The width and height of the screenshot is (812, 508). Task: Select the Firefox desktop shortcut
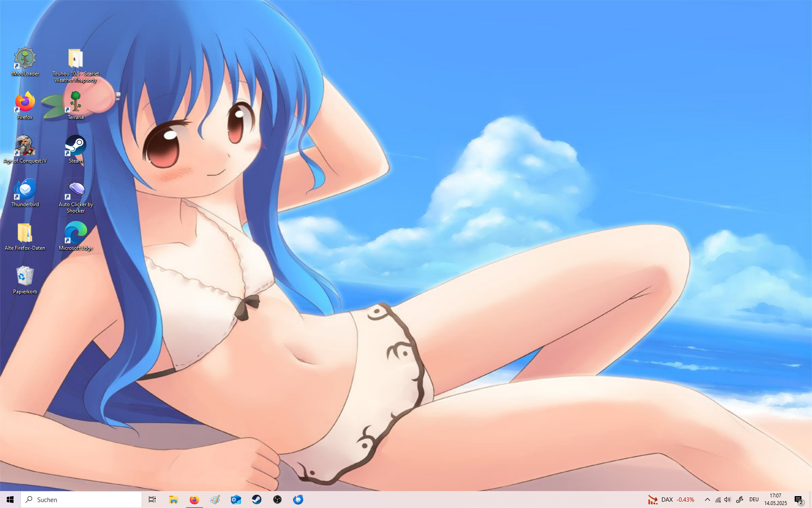pos(25,105)
